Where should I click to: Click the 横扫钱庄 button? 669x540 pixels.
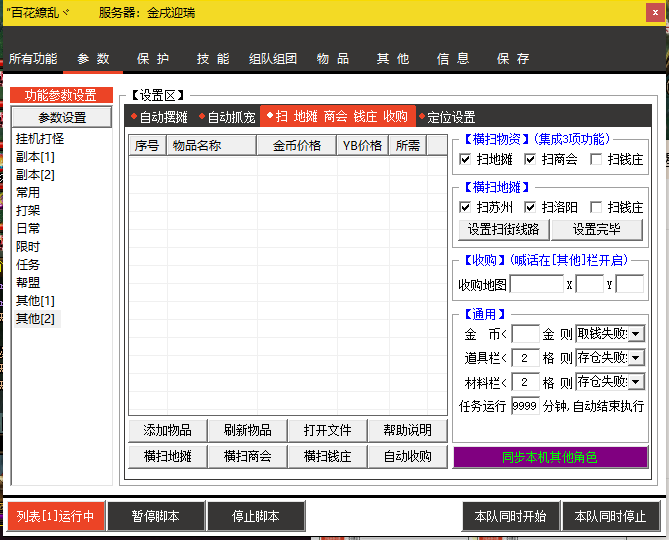(x=327, y=456)
